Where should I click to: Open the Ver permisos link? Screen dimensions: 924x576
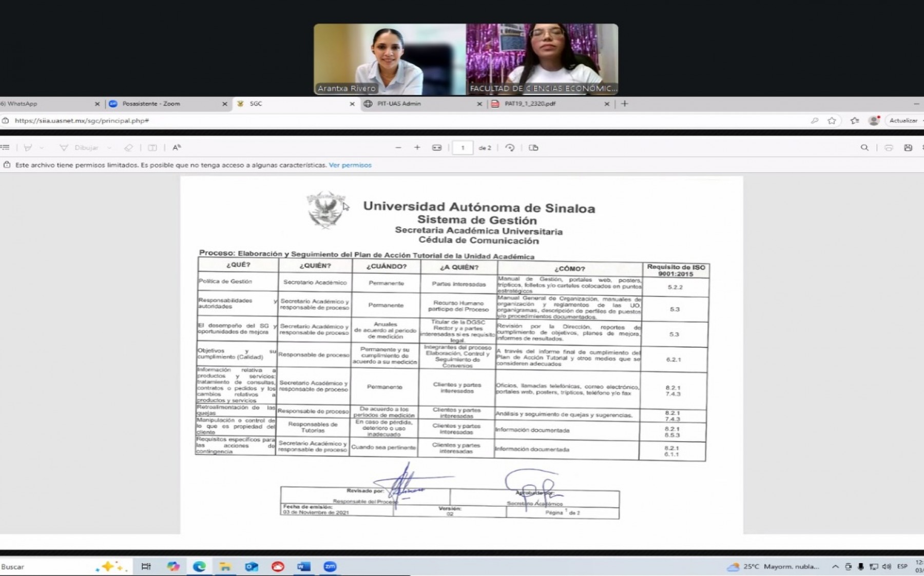tap(350, 165)
